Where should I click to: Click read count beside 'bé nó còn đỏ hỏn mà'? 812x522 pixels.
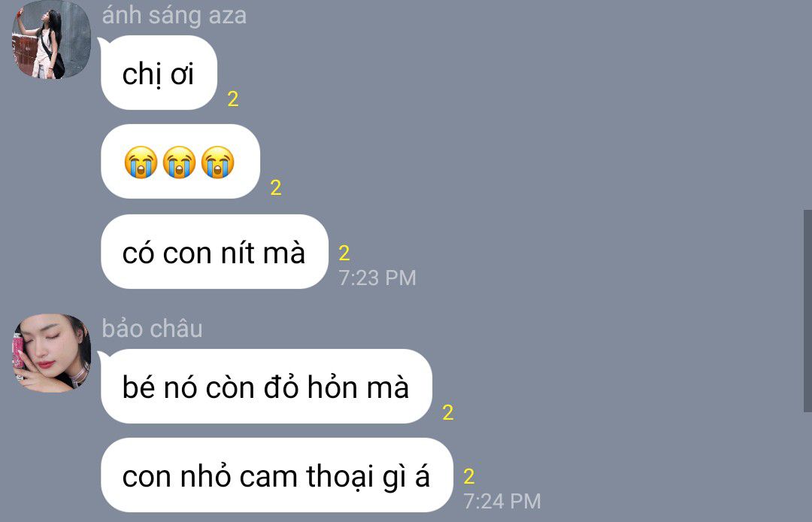[x=448, y=412]
